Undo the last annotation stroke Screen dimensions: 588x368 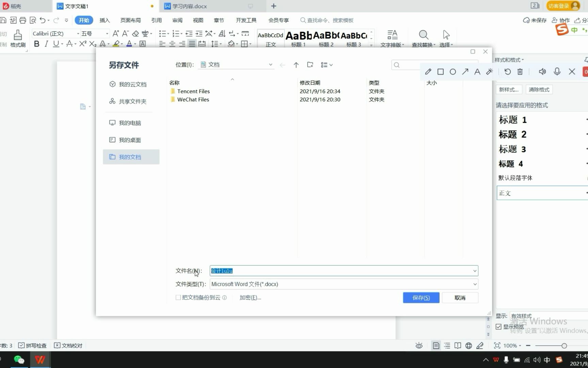pyautogui.click(x=507, y=72)
